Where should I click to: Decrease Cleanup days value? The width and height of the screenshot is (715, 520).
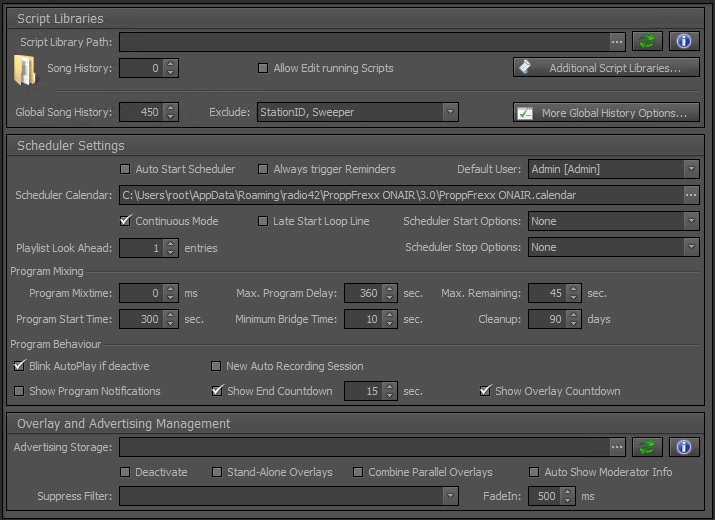574,323
